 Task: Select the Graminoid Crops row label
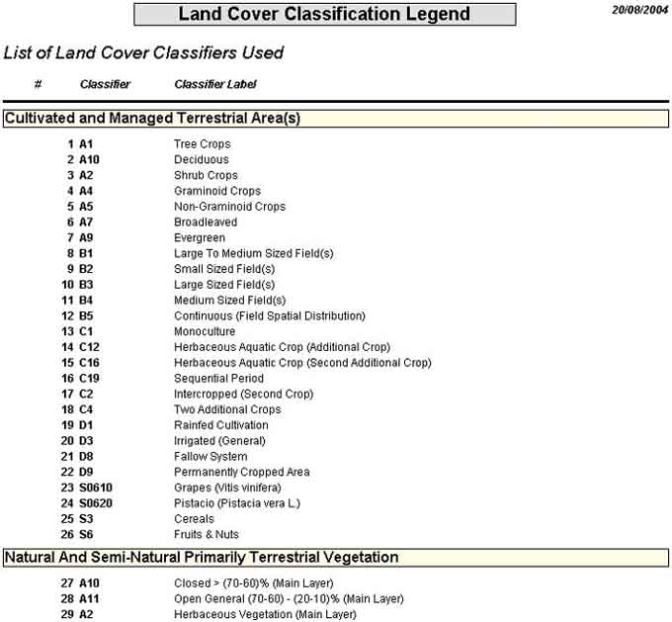(217, 191)
